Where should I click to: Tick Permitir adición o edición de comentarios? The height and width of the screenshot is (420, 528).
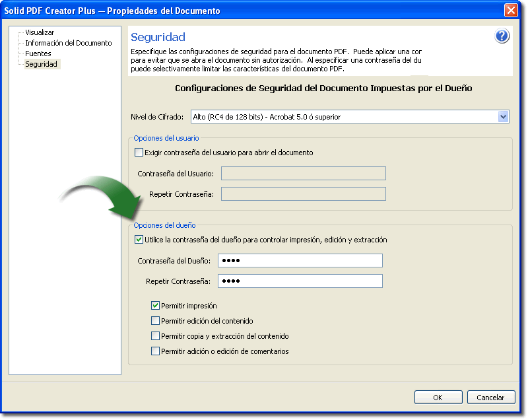pyautogui.click(x=155, y=351)
